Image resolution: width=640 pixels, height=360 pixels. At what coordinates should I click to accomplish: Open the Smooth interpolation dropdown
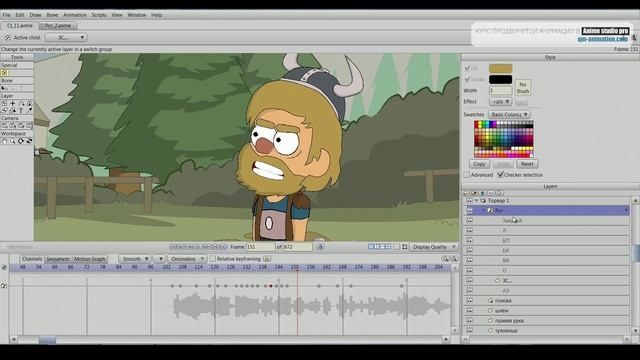click(x=135, y=259)
